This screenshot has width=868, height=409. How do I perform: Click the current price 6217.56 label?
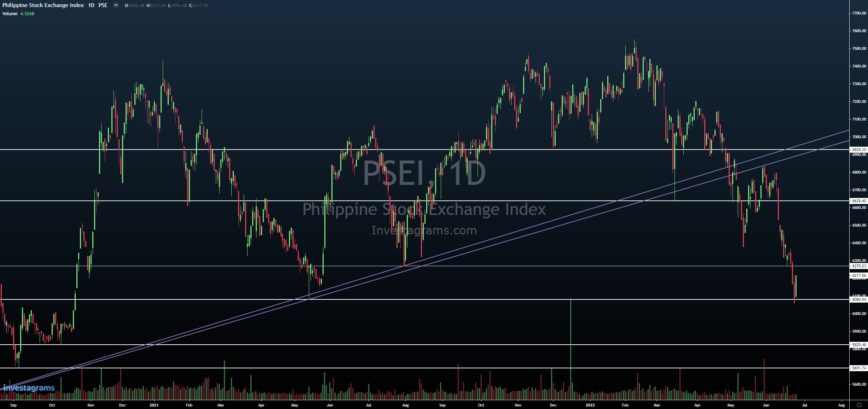(859, 275)
